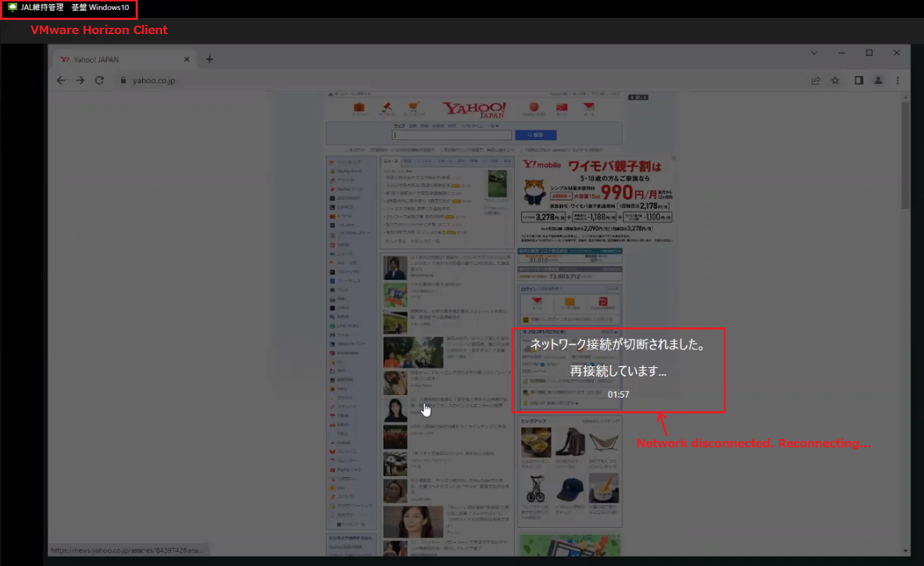Click the 01:57 reconnect timer
The height and width of the screenshot is (566, 924).
point(619,394)
